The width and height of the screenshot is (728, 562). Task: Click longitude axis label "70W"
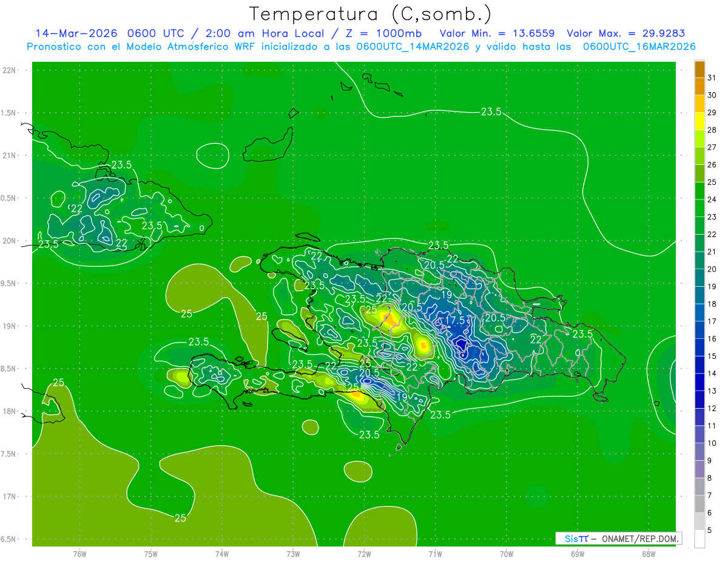point(507,554)
